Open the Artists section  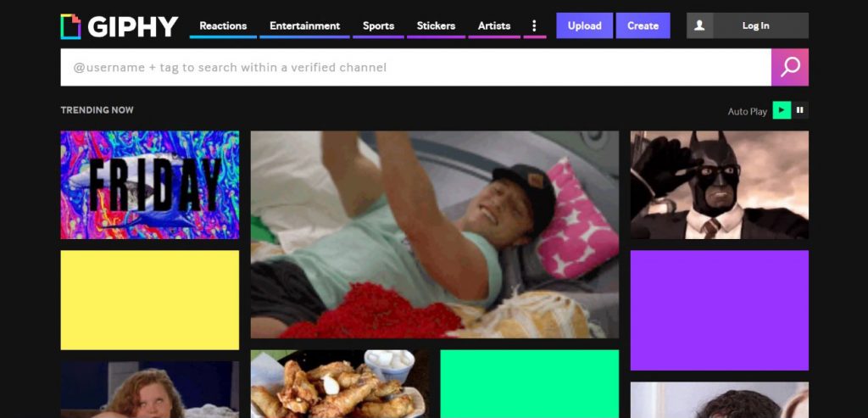point(494,25)
